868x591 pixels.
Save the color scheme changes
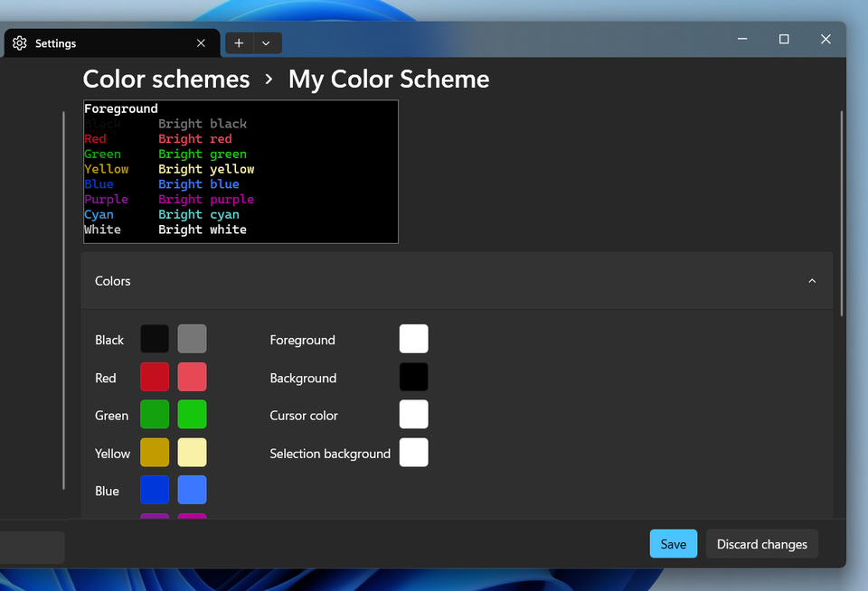(673, 543)
